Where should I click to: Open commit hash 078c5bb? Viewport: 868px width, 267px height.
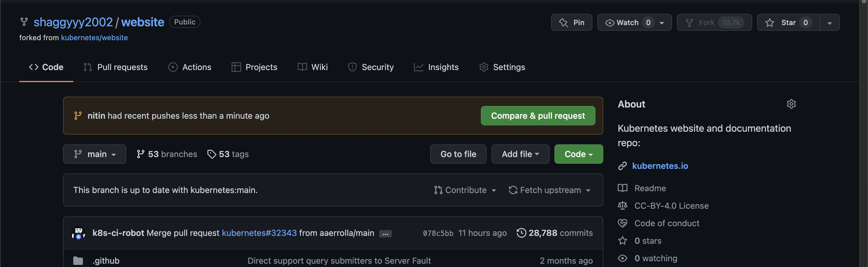tap(438, 233)
